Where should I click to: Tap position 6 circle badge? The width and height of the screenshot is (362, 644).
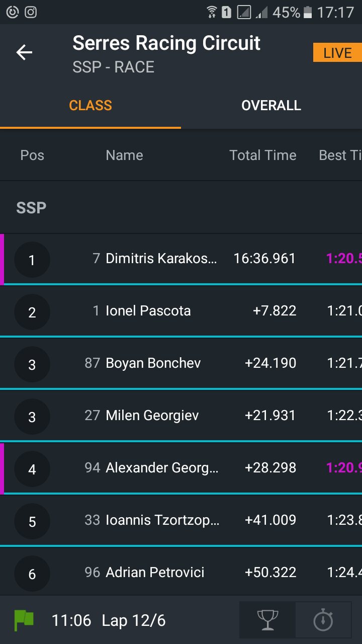[x=32, y=574]
